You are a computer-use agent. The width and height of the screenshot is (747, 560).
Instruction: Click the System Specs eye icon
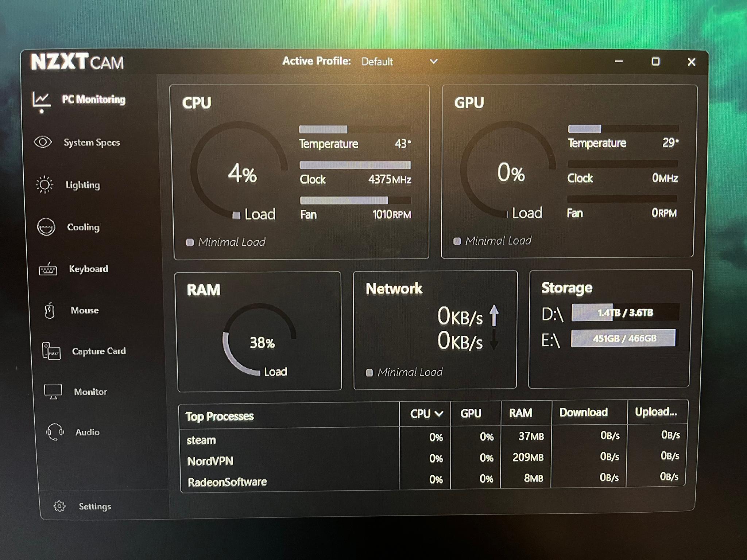pyautogui.click(x=43, y=142)
